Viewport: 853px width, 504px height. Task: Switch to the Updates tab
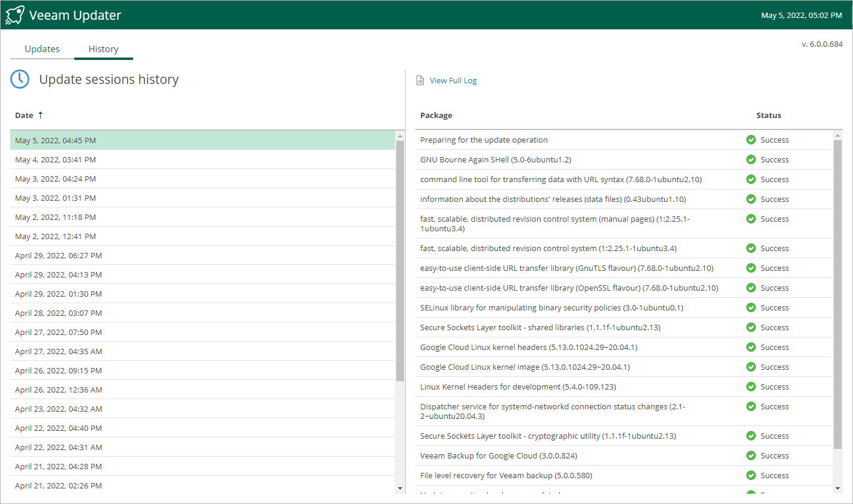(x=42, y=49)
